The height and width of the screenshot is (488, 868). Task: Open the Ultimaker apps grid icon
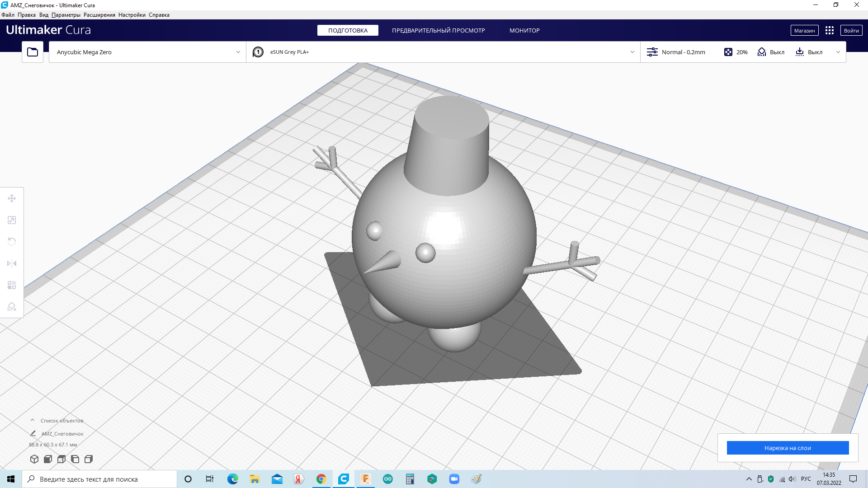829,30
